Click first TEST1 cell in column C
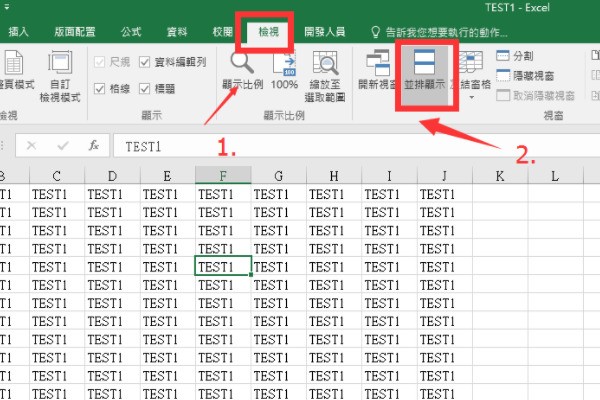This screenshot has height=400, width=600. pos(57,194)
